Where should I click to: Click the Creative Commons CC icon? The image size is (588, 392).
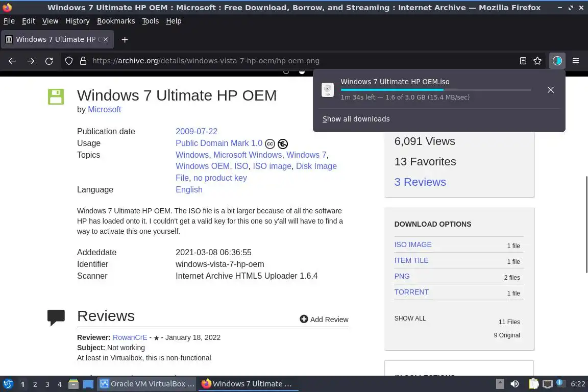point(270,143)
